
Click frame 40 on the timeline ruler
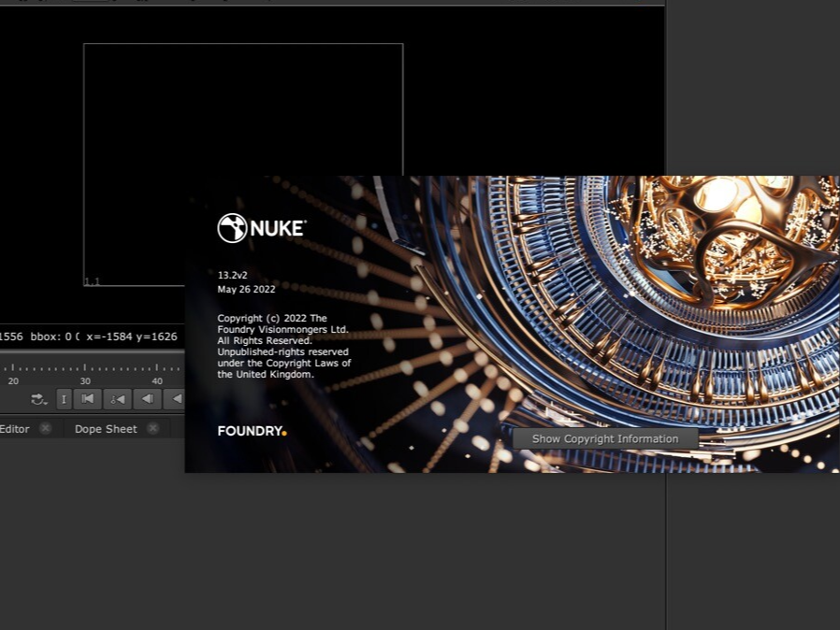156,380
